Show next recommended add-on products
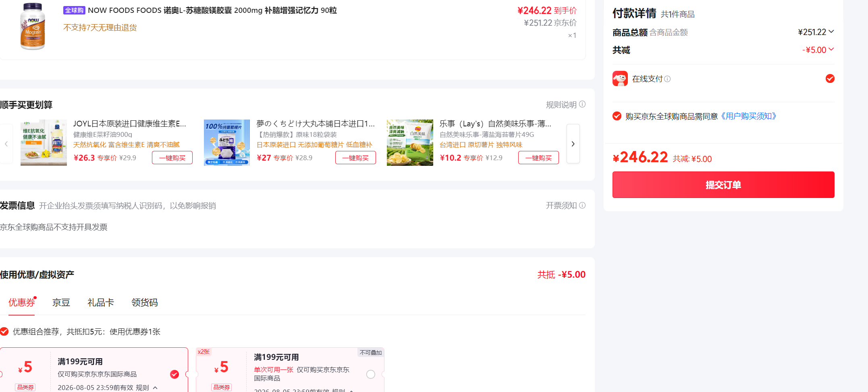The height and width of the screenshot is (392, 868). click(x=573, y=144)
